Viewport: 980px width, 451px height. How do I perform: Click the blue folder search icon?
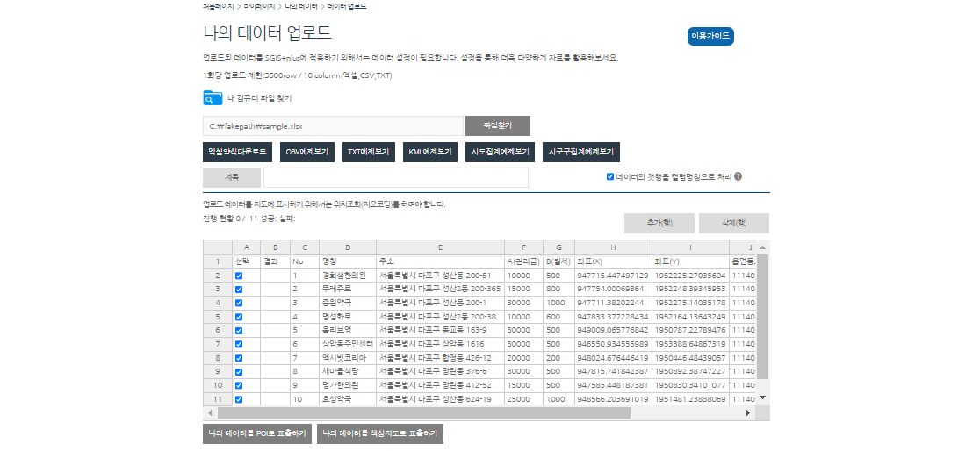[x=213, y=97]
